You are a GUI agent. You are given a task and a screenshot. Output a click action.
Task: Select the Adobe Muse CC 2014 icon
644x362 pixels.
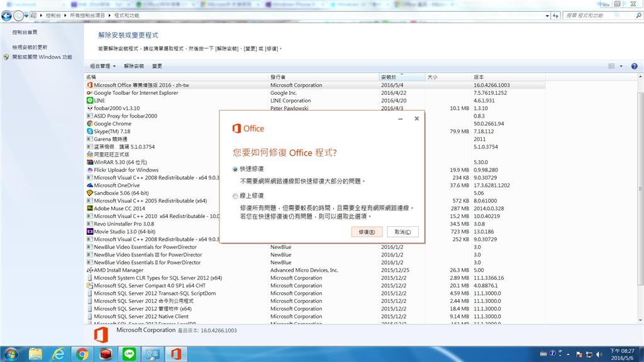[89, 209]
